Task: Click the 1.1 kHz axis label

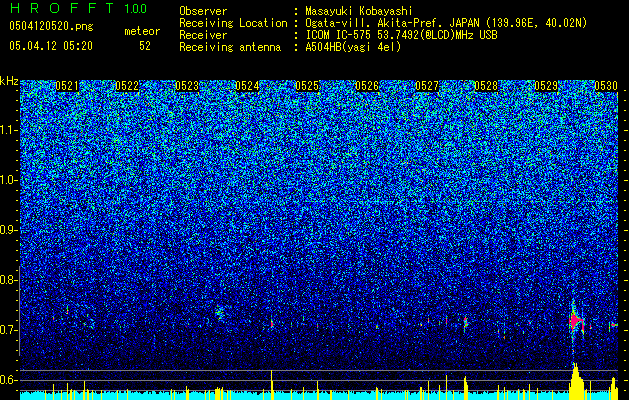Action: tap(7, 130)
